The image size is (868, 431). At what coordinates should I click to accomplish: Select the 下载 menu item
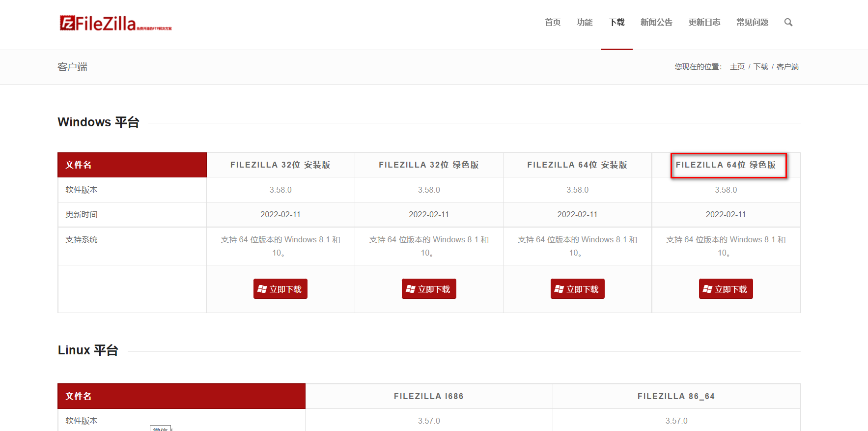tap(616, 22)
